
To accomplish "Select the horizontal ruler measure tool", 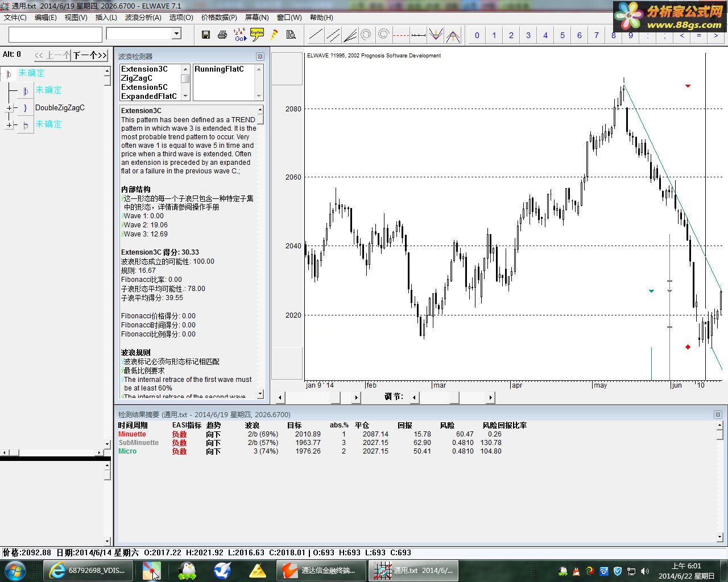I will click(x=418, y=35).
